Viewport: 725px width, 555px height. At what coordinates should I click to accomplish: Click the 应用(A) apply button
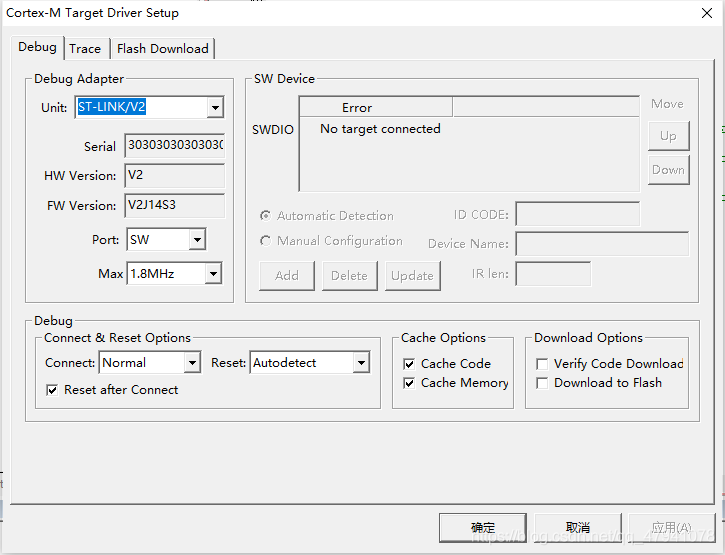[672, 527]
